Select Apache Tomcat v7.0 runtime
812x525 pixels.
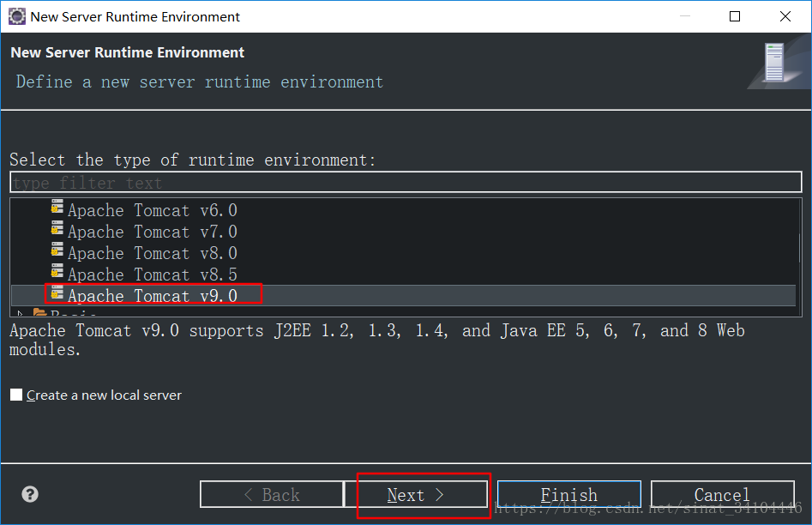point(153,232)
